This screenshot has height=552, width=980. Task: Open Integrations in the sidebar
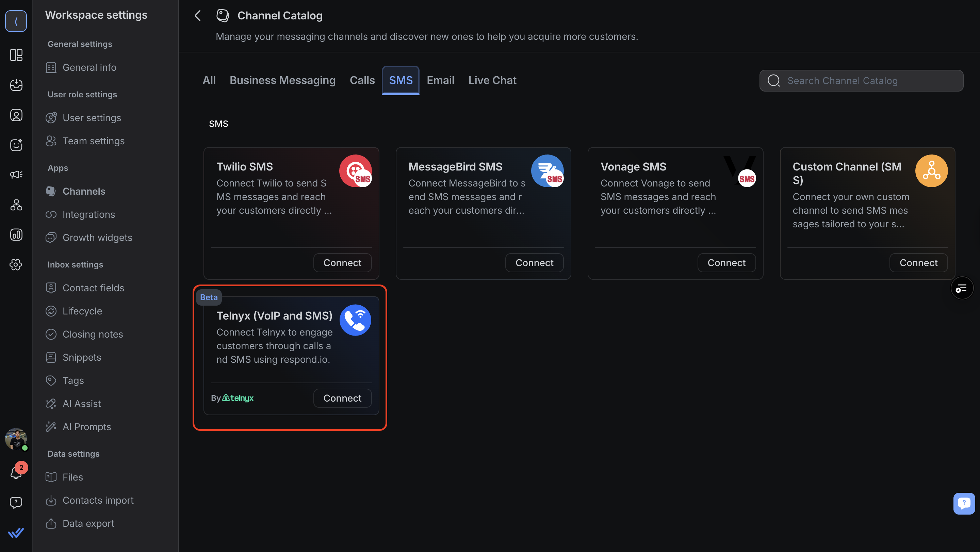(x=88, y=214)
